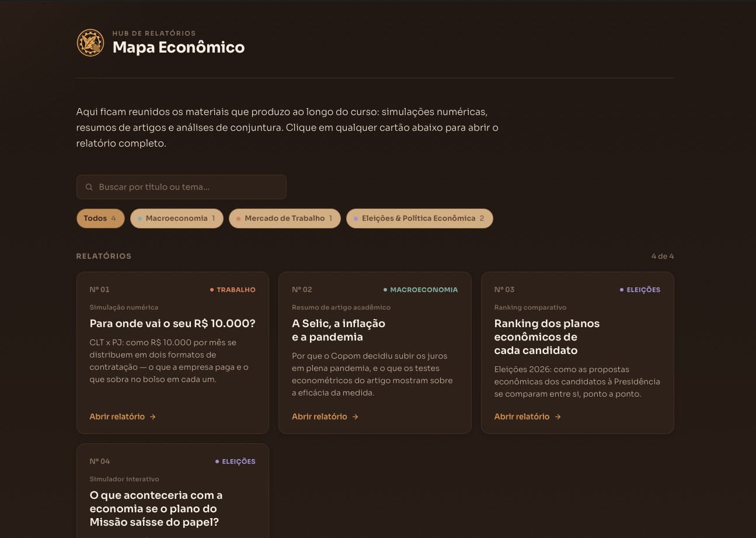Click the 'Nº 04' card number
756x538 pixels.
point(100,461)
